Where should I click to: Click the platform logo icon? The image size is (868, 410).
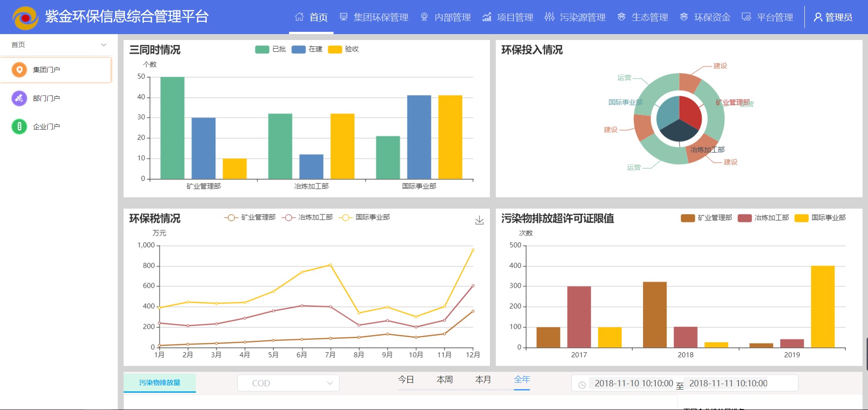25,18
